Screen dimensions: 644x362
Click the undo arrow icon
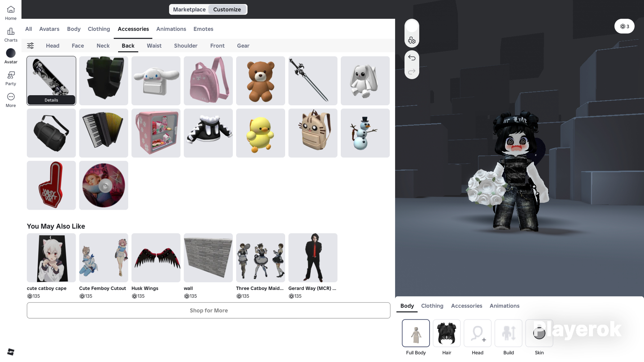[x=411, y=58]
